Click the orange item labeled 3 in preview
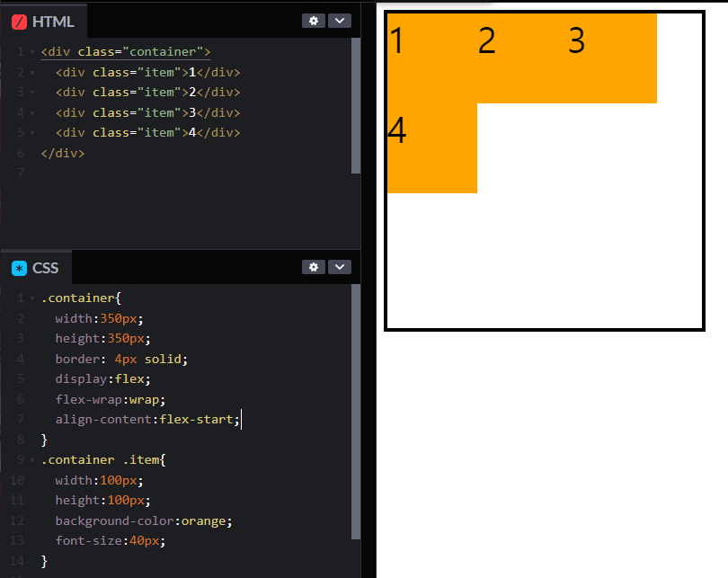The width and height of the screenshot is (728, 578). (612, 58)
